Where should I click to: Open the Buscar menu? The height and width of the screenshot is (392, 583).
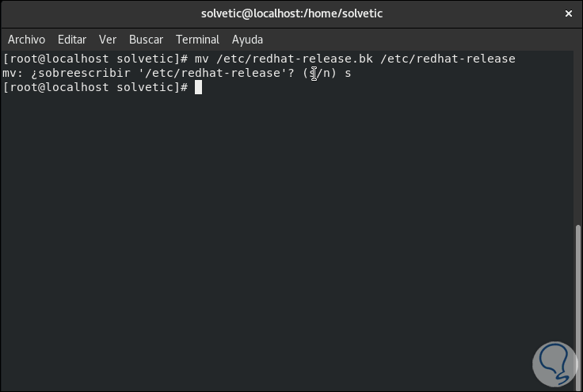click(x=146, y=40)
